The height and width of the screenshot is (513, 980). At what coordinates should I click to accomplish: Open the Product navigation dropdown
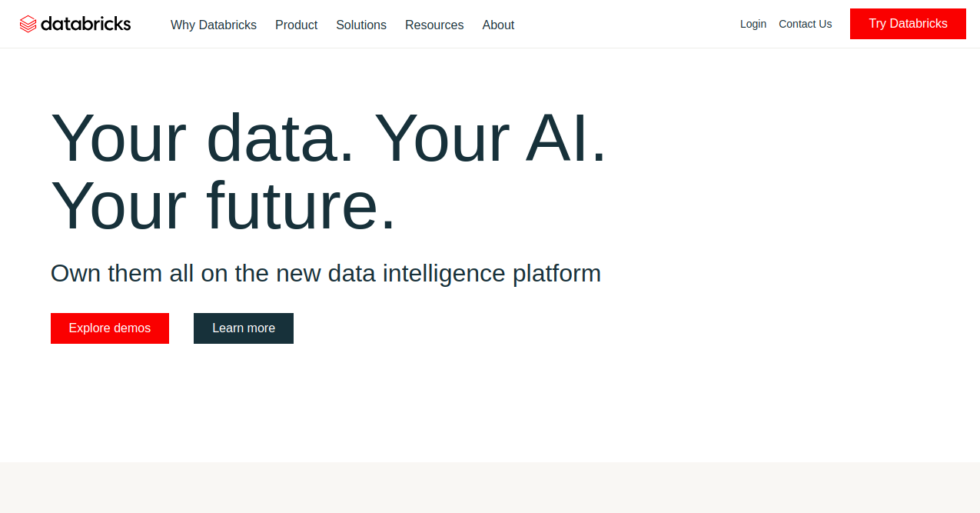[296, 25]
